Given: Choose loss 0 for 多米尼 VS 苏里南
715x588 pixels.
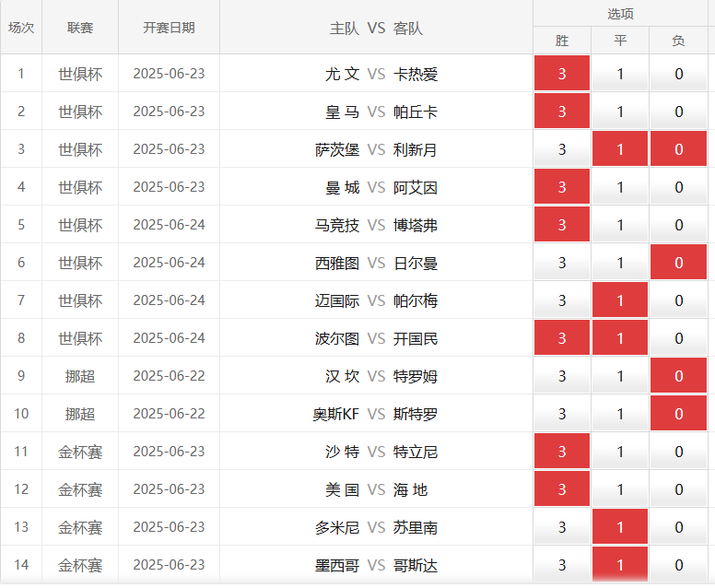Looking at the screenshot, I should (x=678, y=527).
